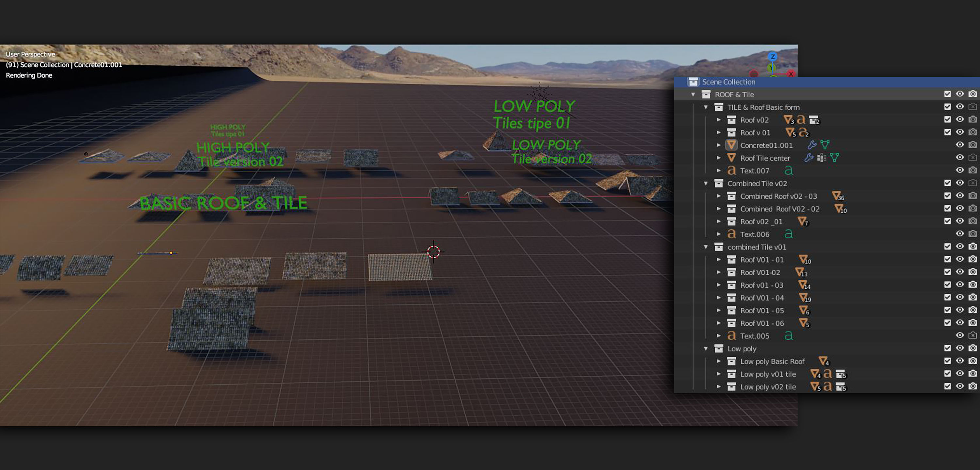Click collection icon of ROOF & Tile
Image resolution: width=980 pixels, height=470 pixels.
coord(706,94)
